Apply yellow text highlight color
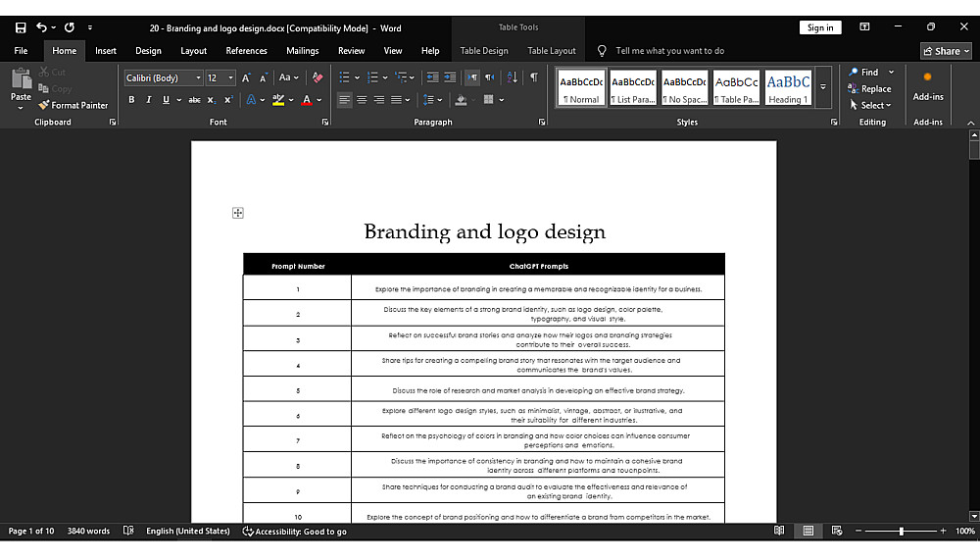Viewport: 980px width, 560px height. [x=278, y=99]
